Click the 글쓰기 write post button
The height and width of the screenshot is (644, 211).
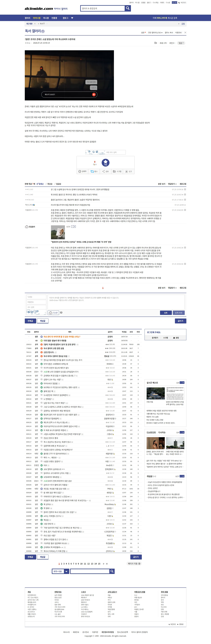(x=180, y=321)
